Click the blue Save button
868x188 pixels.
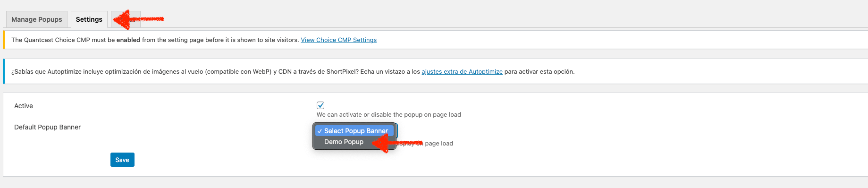122,160
